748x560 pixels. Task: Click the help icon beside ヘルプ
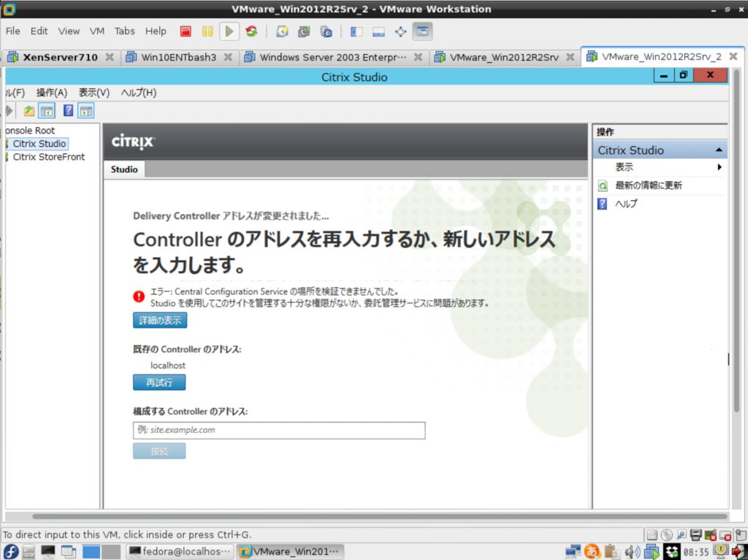[603, 204]
